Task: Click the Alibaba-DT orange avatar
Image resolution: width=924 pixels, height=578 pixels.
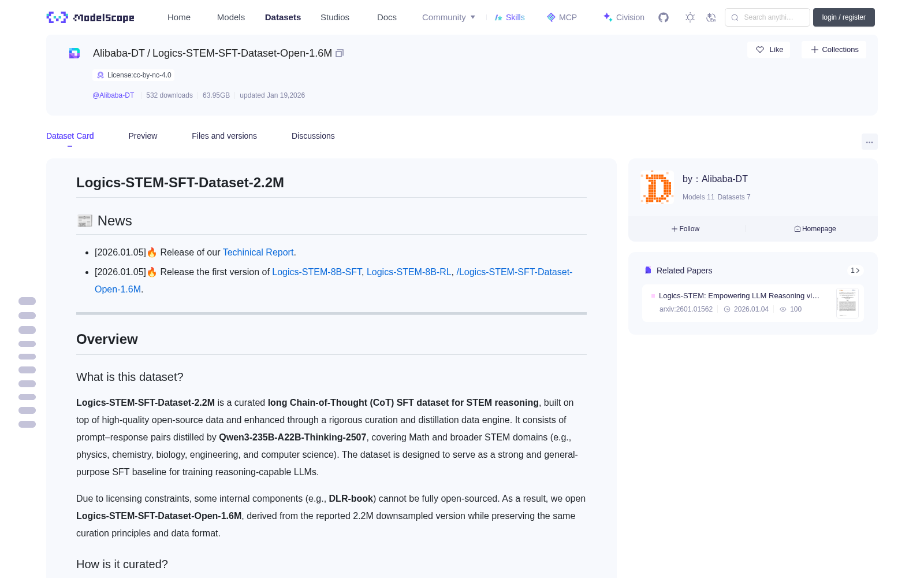Action: 657,187
